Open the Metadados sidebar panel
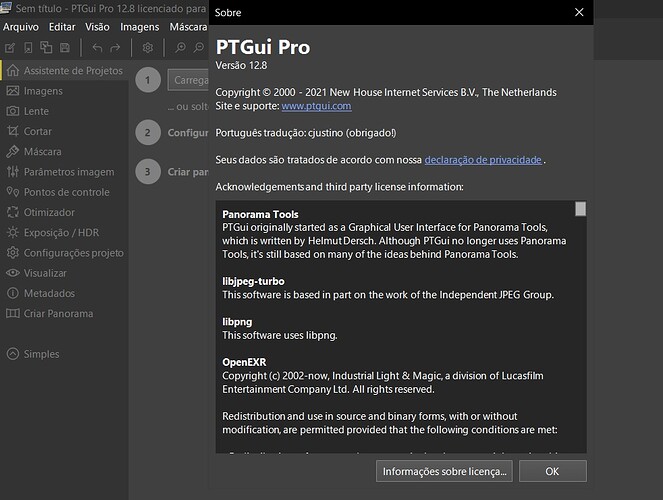The image size is (663, 500). pos(65,293)
